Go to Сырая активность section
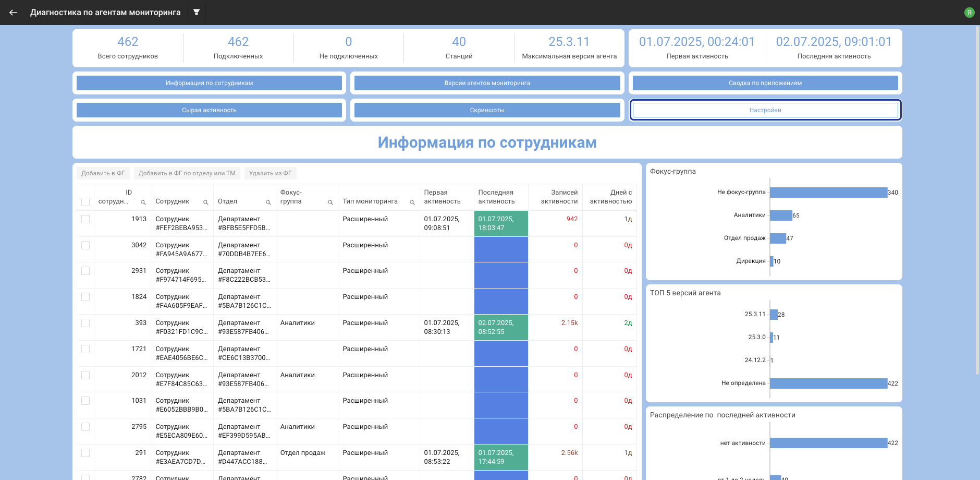 (x=209, y=110)
